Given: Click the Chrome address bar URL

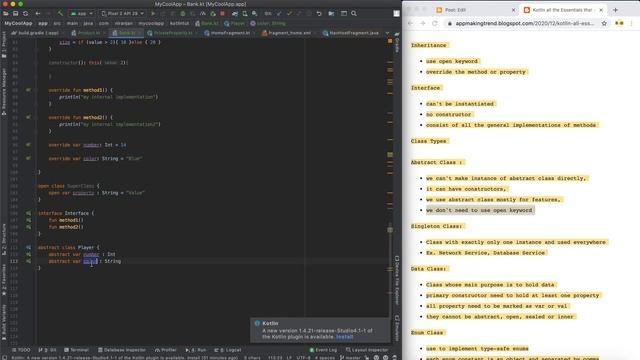Looking at the screenshot, I should tap(524, 23).
